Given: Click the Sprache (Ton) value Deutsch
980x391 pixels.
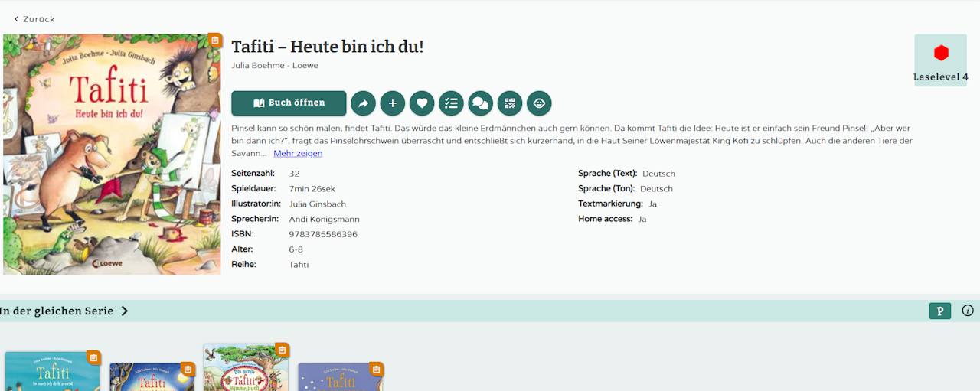Looking at the screenshot, I should [656, 188].
